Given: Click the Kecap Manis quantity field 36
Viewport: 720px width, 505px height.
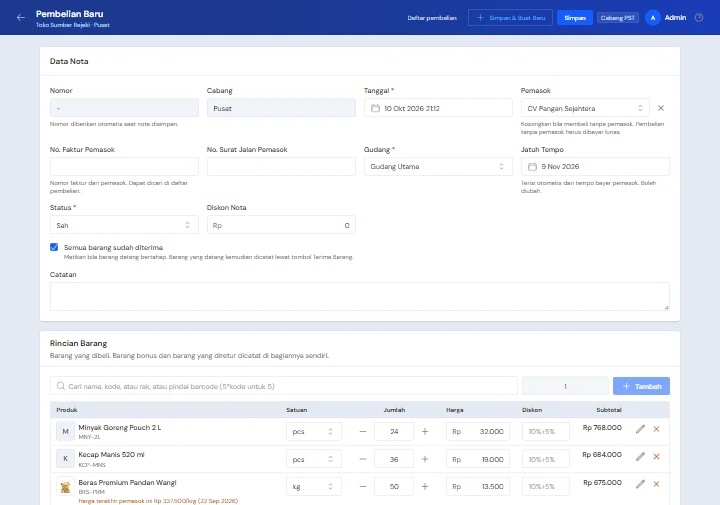Looking at the screenshot, I should 394,459.
